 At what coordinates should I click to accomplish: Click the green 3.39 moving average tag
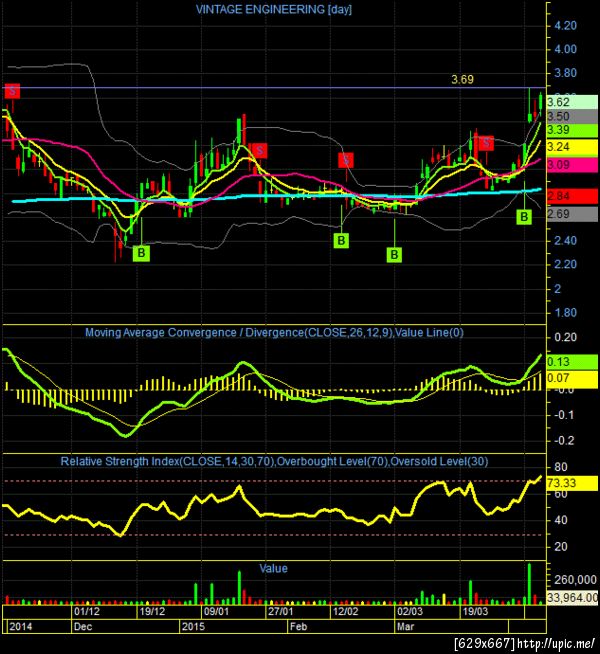click(572, 130)
